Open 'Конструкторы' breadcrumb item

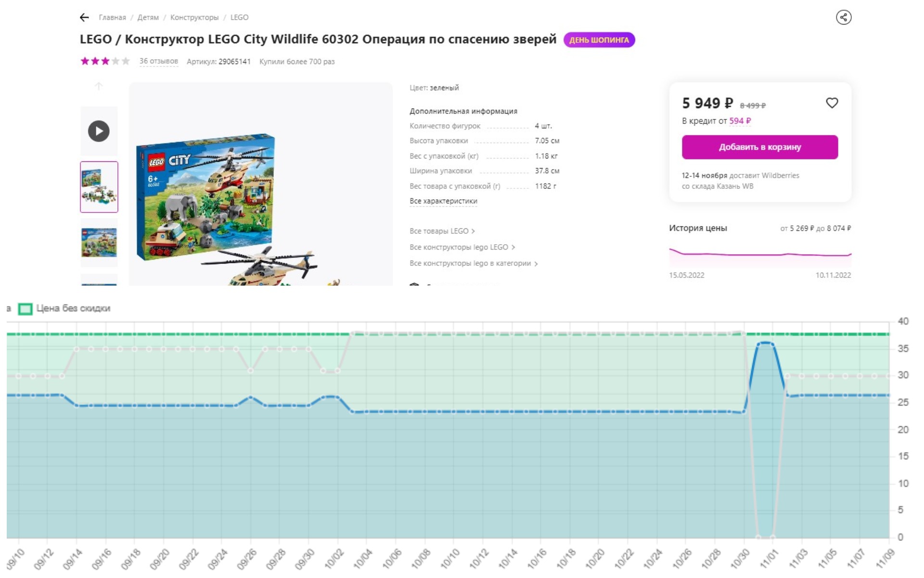(194, 18)
